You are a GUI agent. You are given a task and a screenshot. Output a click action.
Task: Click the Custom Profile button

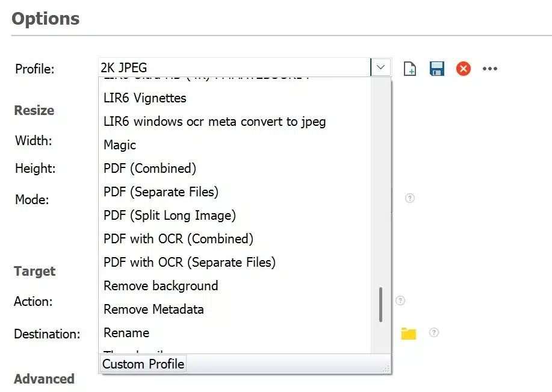pos(143,364)
